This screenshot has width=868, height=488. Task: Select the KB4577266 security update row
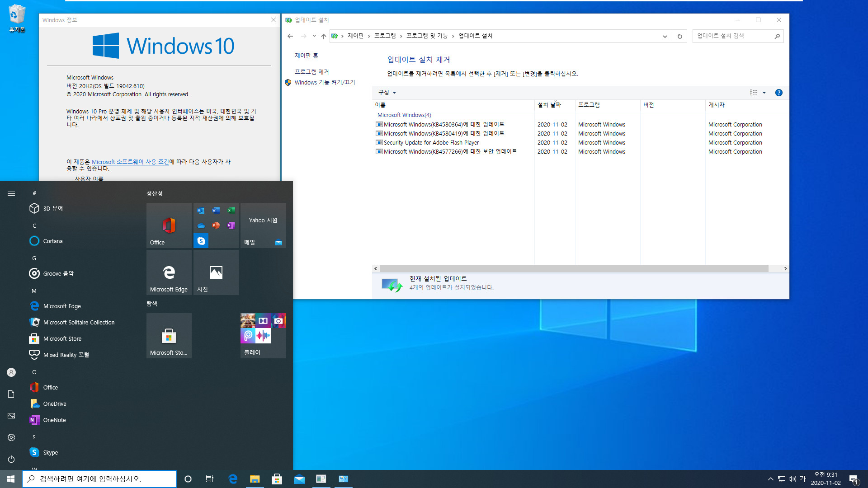(x=581, y=151)
